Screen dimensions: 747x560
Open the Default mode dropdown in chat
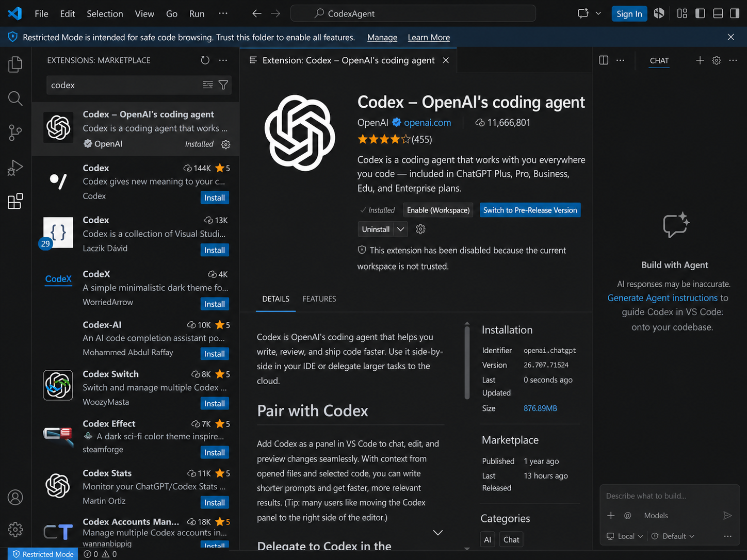(673, 536)
